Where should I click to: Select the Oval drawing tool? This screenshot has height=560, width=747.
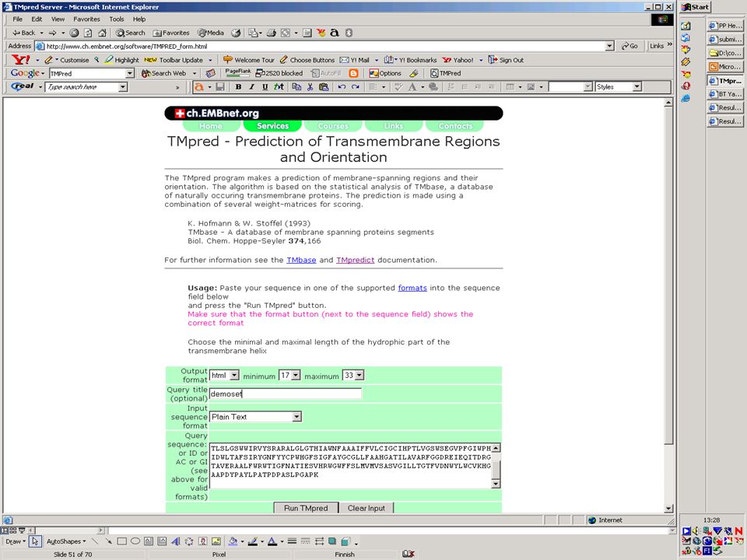[135, 541]
